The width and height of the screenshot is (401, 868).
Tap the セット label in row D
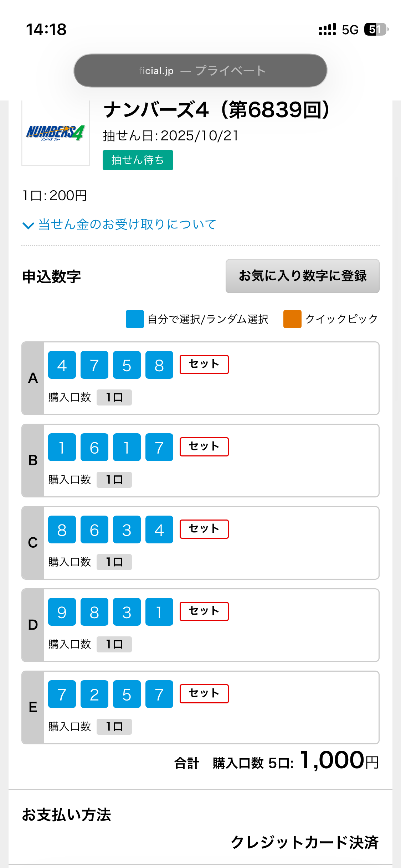(x=204, y=611)
